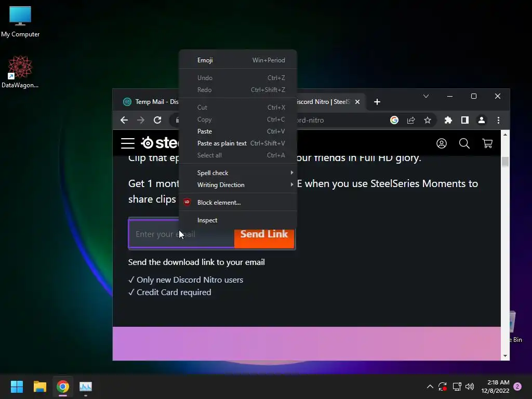The width and height of the screenshot is (532, 399).
Task: Click the scrollbar up arrow
Action: coord(505,135)
